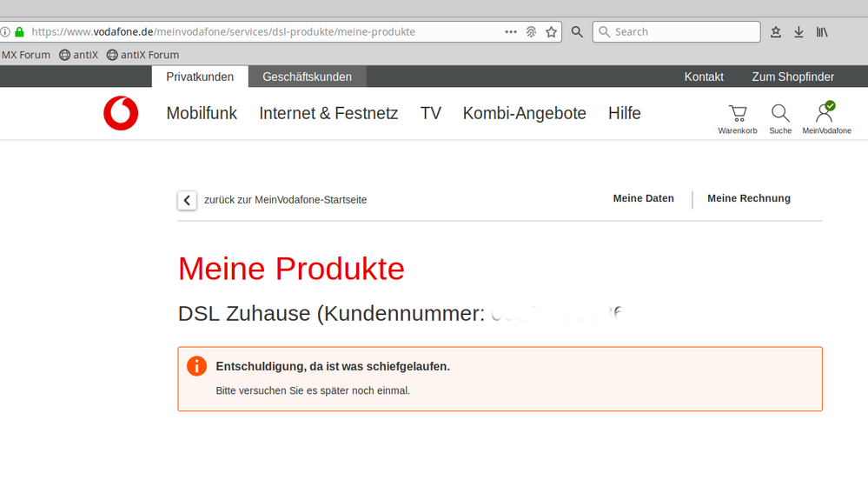Image resolution: width=868 pixels, height=480 pixels.
Task: Open the Mobilfunk menu
Action: [202, 113]
